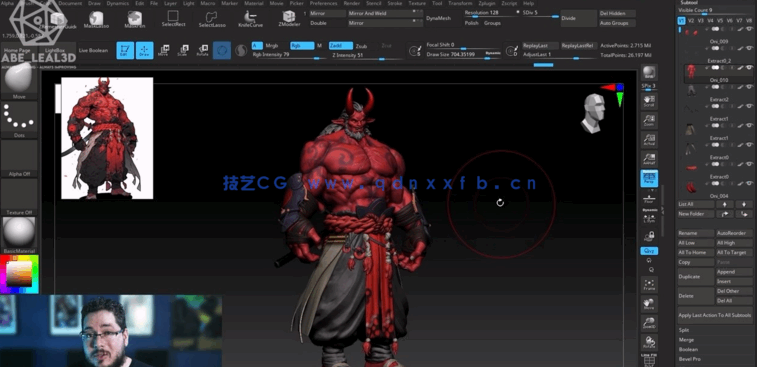Screen dimensions: 757x367
Task: Click the Actual size button
Action: [649, 140]
